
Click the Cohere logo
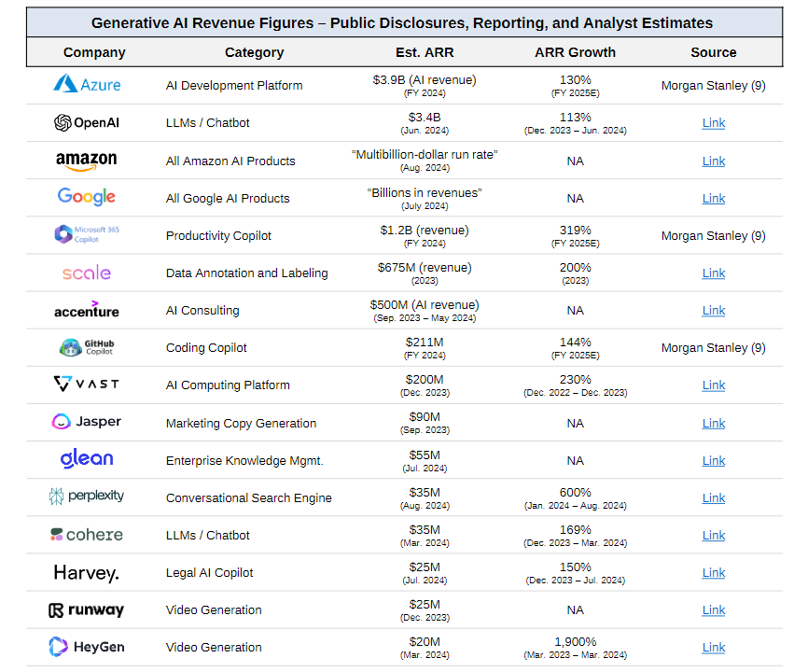click(87, 535)
